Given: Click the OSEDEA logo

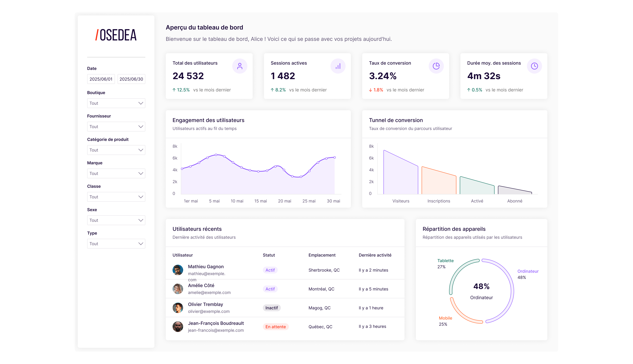Looking at the screenshot, I should click(x=116, y=35).
